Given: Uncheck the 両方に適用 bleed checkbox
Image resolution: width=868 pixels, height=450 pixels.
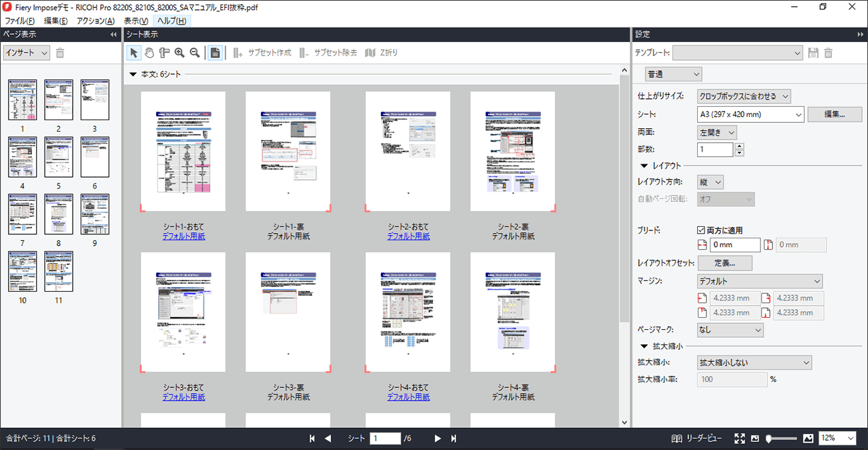Looking at the screenshot, I should tap(702, 230).
